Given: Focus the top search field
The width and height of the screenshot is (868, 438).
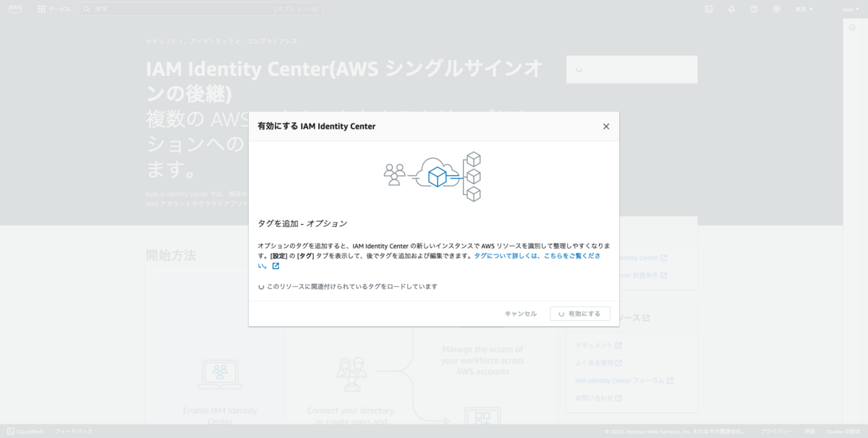Looking at the screenshot, I should 200,9.
